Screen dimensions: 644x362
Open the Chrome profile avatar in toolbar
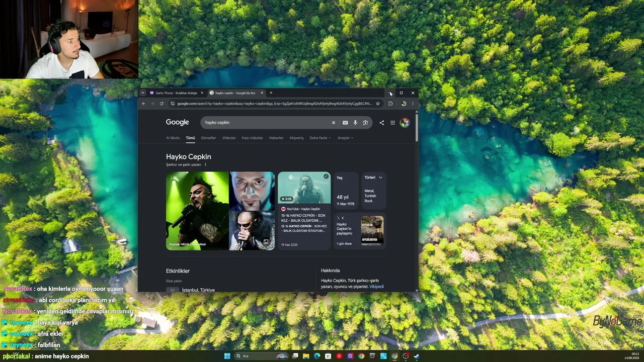[404, 104]
